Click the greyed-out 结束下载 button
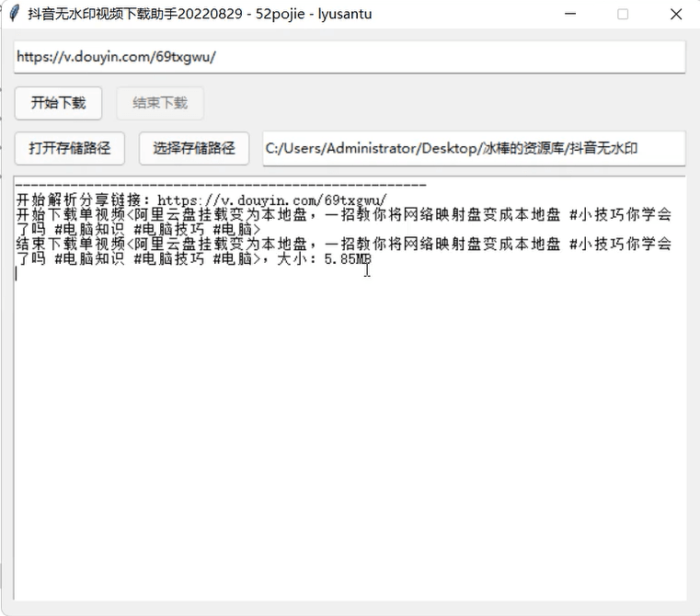 pyautogui.click(x=160, y=103)
